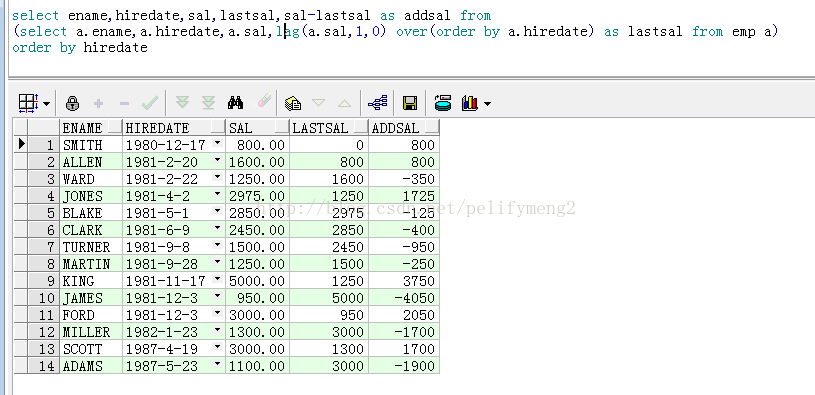Click inside the SQL editor on 'order by hiredate'
The height and width of the screenshot is (395, 815).
[80, 48]
